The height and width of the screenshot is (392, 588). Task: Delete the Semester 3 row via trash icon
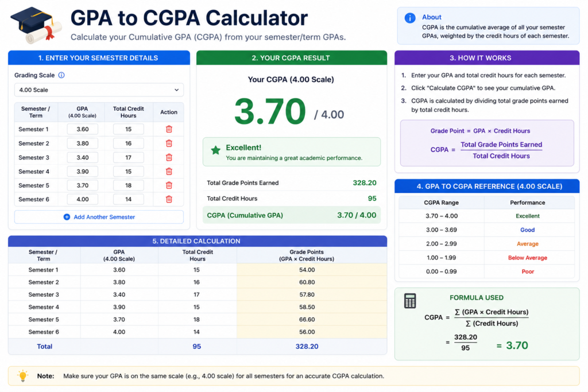click(169, 157)
